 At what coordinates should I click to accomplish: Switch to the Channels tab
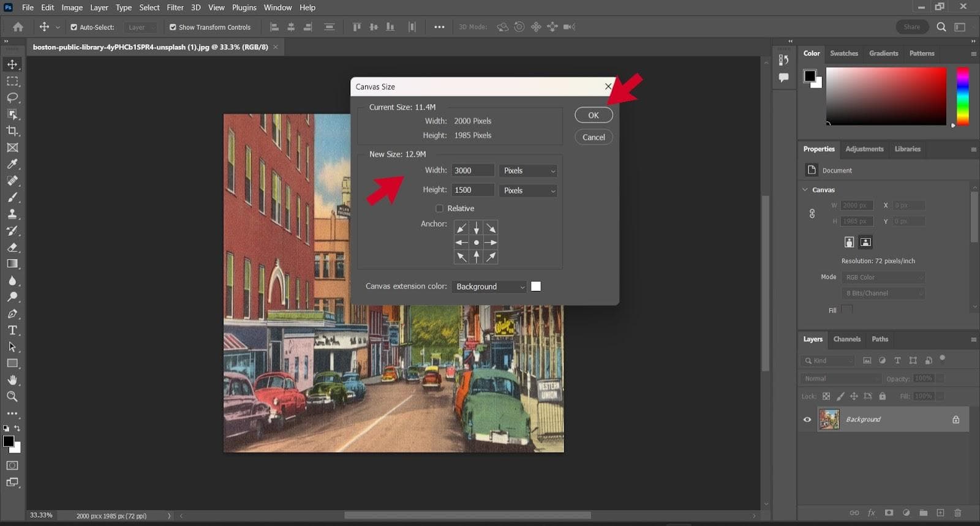[x=847, y=339]
